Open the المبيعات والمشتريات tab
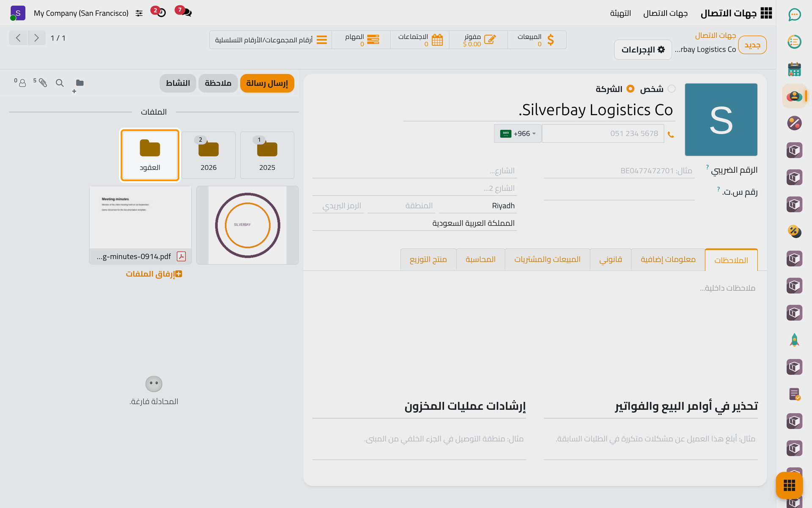This screenshot has height=508, width=812. point(547,260)
